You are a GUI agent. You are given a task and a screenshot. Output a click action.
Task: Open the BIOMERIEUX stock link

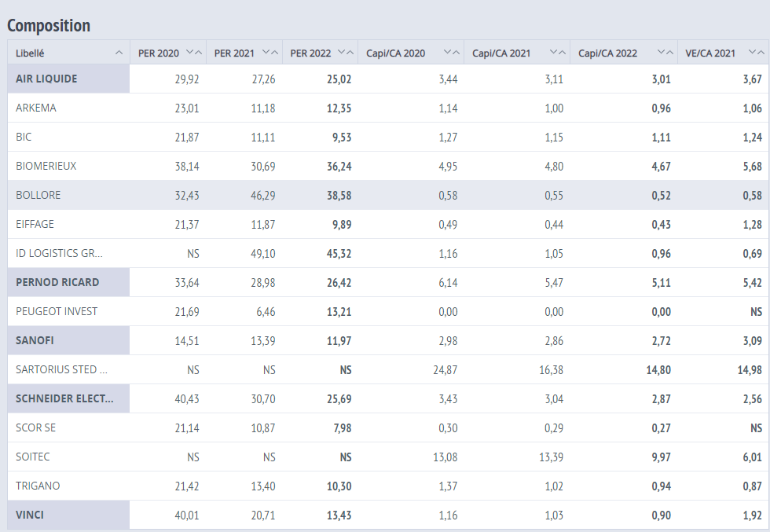point(46,166)
